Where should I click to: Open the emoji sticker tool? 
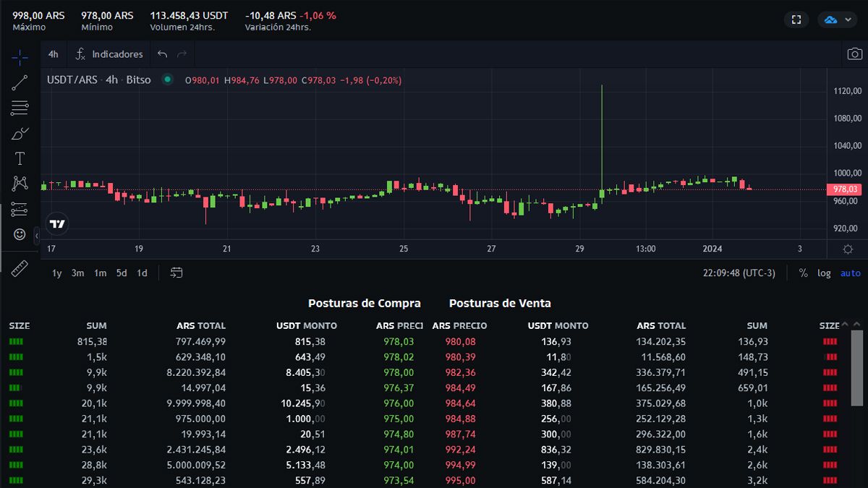pyautogui.click(x=20, y=234)
